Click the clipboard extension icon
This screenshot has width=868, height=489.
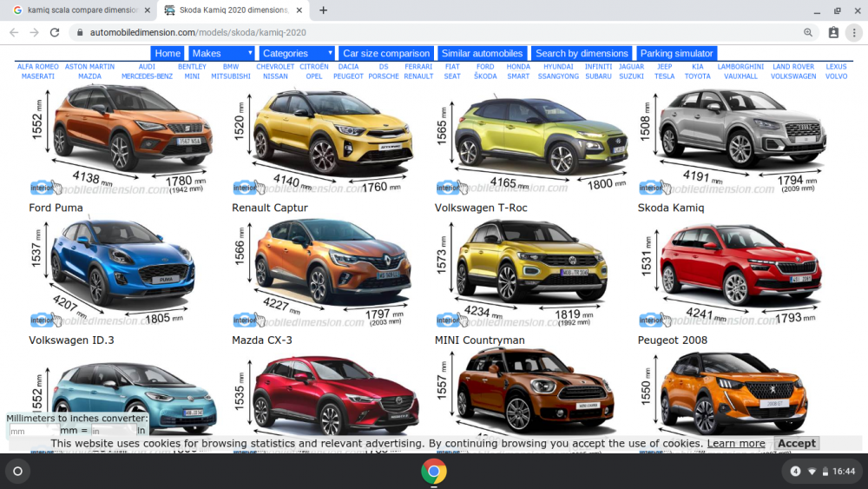[x=833, y=33]
